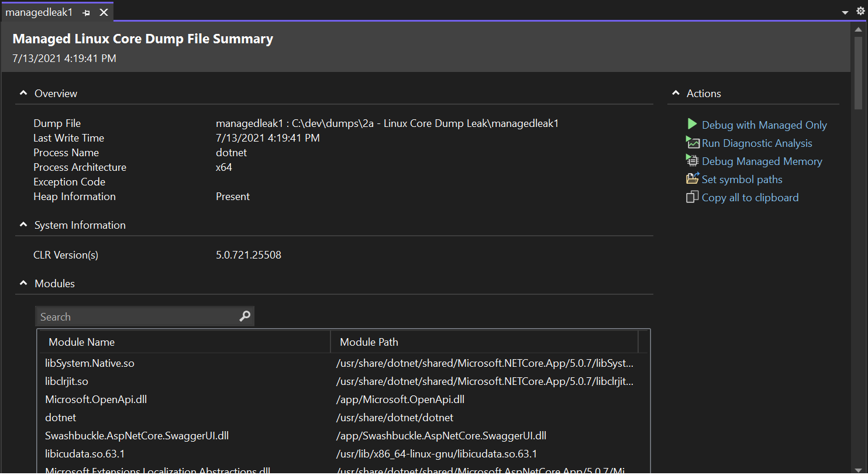Open the document list dropdown arrow at top right
This screenshot has width=868, height=475.
pos(845,12)
